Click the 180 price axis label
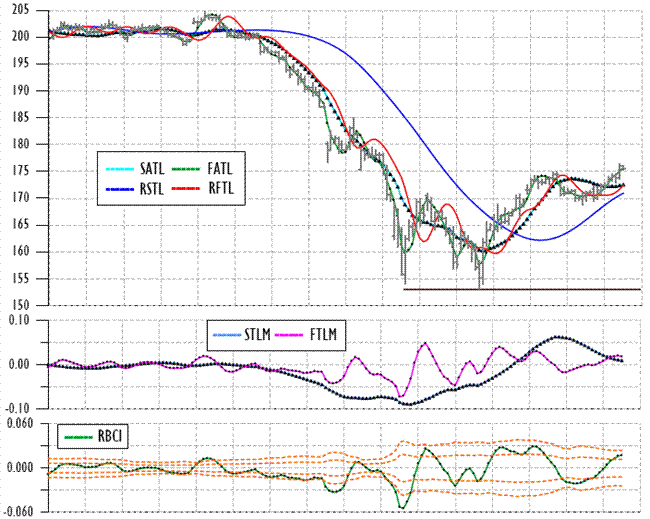Viewport: 650px width, 519px height. 21,144
